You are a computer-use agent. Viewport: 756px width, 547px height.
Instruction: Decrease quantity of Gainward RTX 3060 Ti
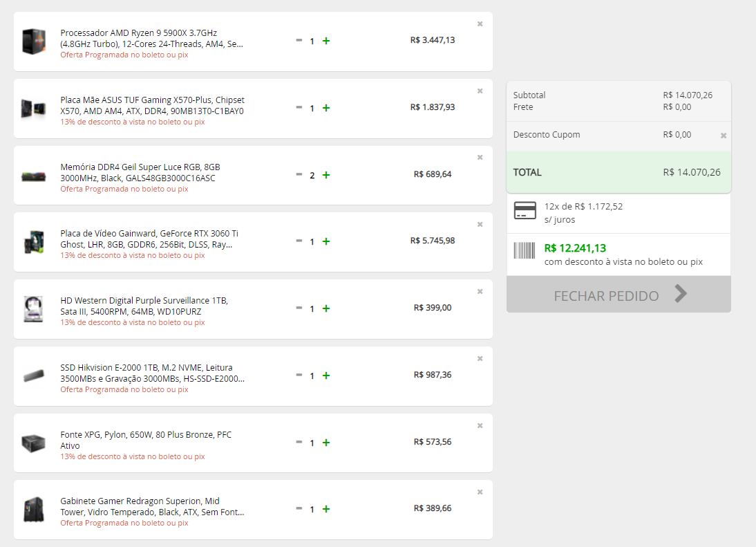(299, 241)
